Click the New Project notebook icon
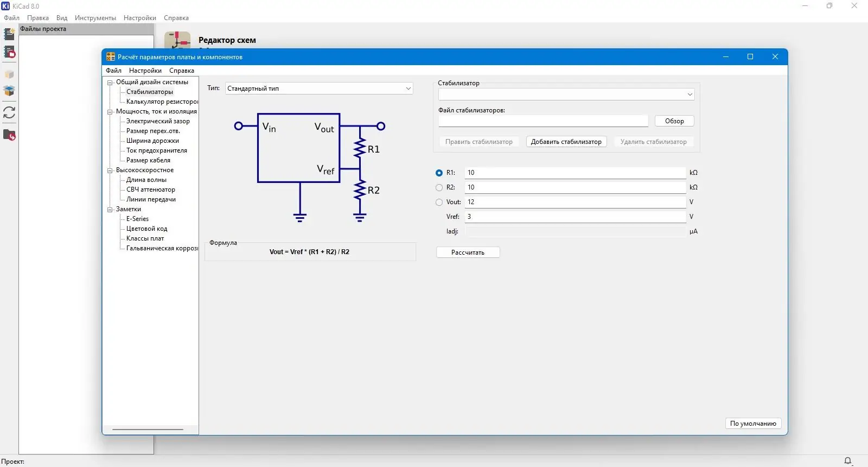 [x=9, y=34]
